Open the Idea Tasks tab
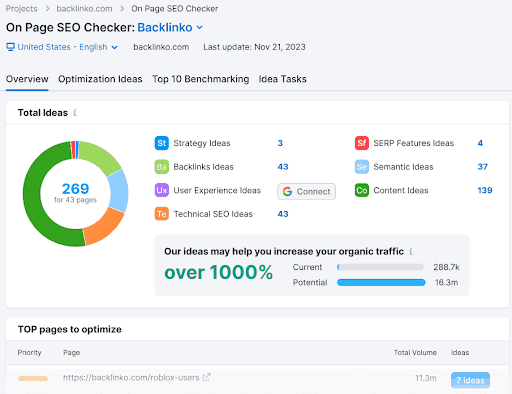The height and width of the screenshot is (394, 512). 282,79
